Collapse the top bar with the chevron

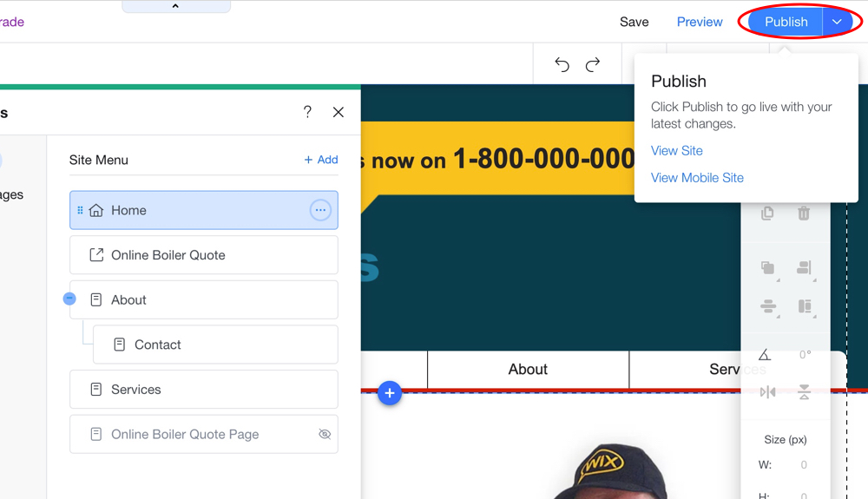[x=175, y=6]
